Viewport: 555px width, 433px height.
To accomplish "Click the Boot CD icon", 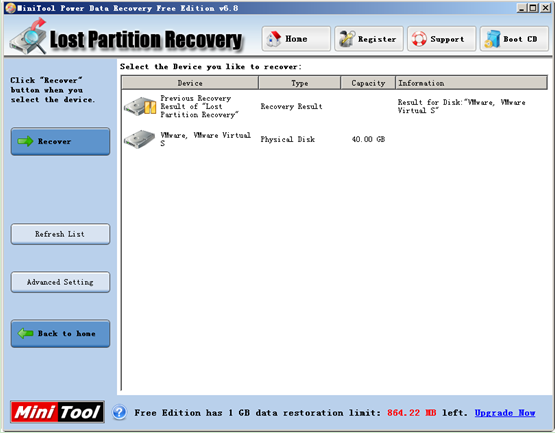I will pyautogui.click(x=492, y=39).
